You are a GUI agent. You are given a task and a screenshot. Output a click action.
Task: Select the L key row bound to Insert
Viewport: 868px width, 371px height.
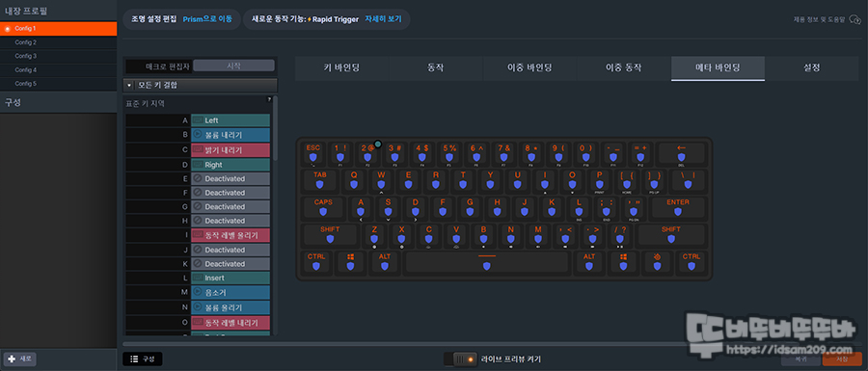[198, 278]
